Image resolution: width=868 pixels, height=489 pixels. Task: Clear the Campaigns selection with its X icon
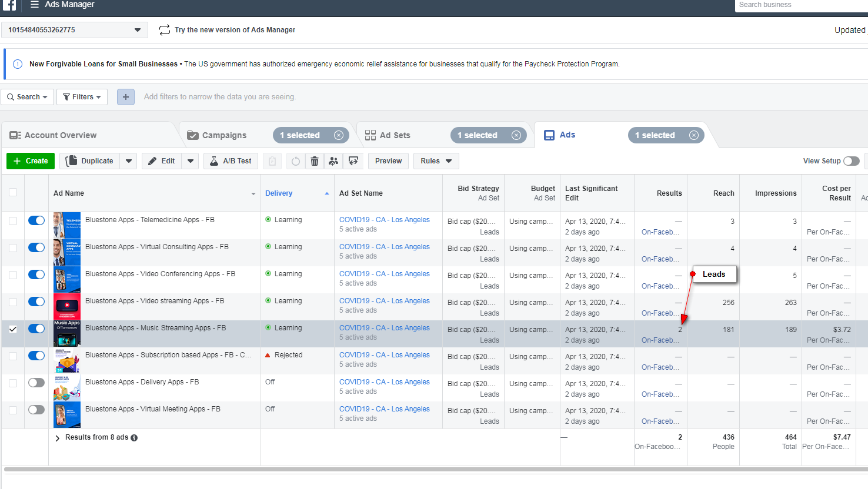[339, 135]
